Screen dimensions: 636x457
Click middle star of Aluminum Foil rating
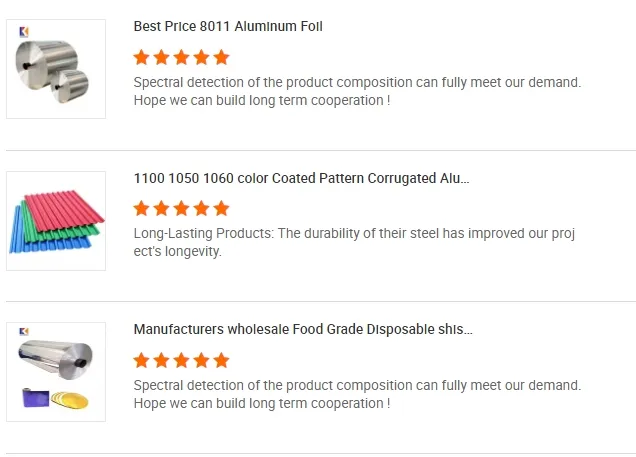(x=181, y=57)
